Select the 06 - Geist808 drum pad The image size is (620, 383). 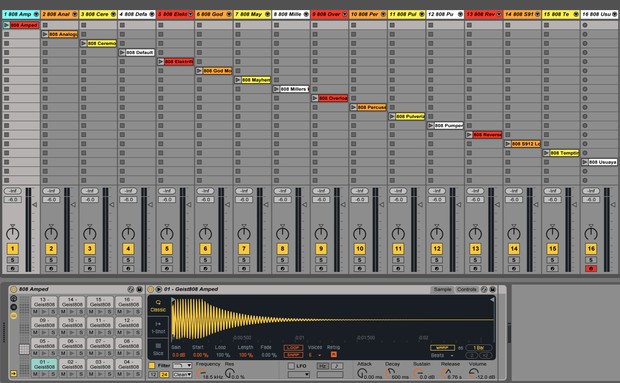[x=72, y=343]
